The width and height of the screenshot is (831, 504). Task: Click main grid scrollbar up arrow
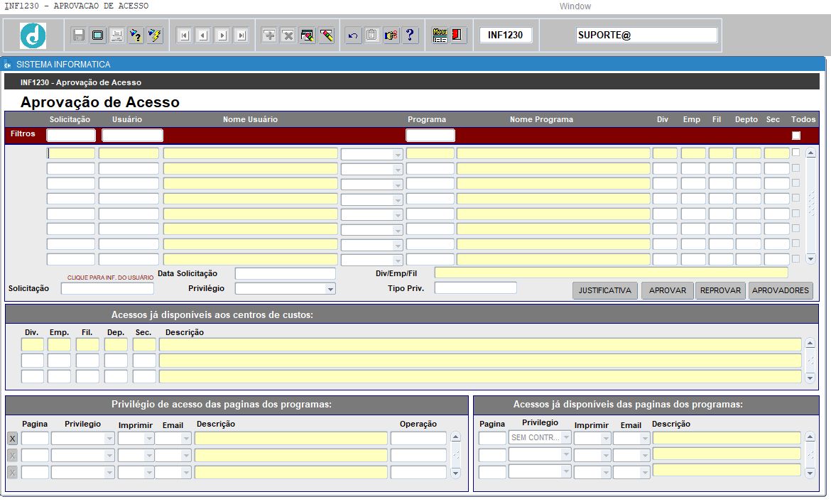click(810, 153)
